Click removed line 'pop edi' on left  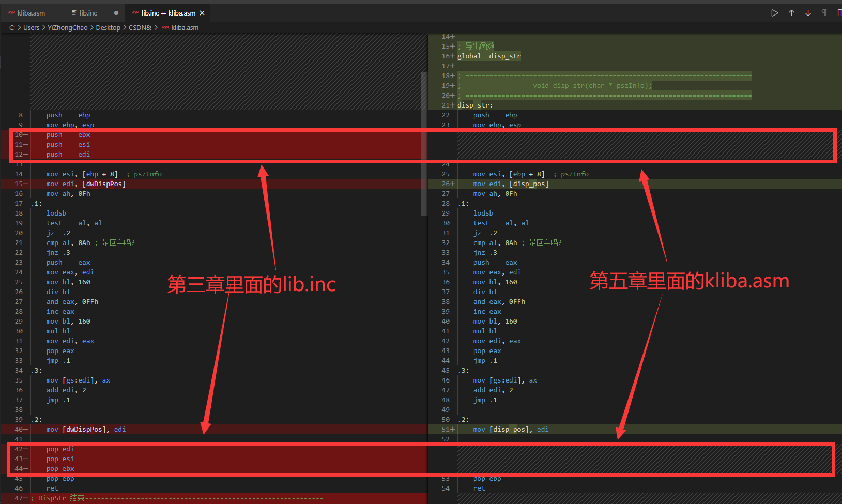click(x=60, y=449)
